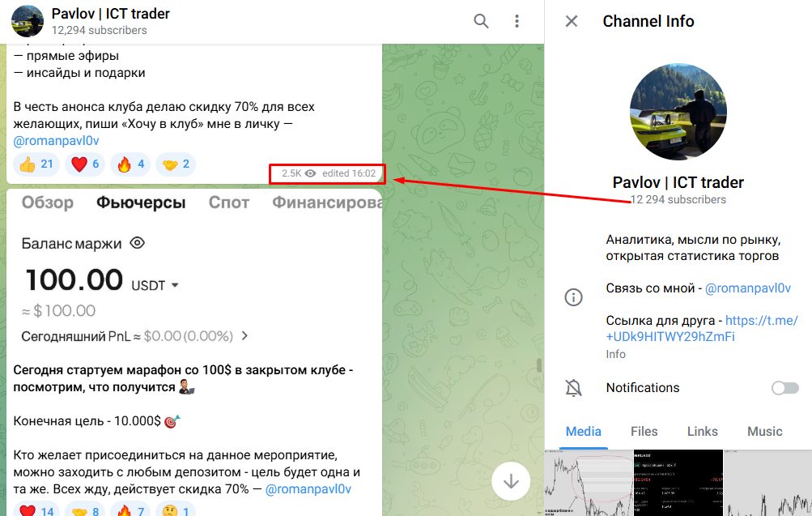Switch to the Files tab
Viewport: 812px width, 516px height.
pos(644,431)
